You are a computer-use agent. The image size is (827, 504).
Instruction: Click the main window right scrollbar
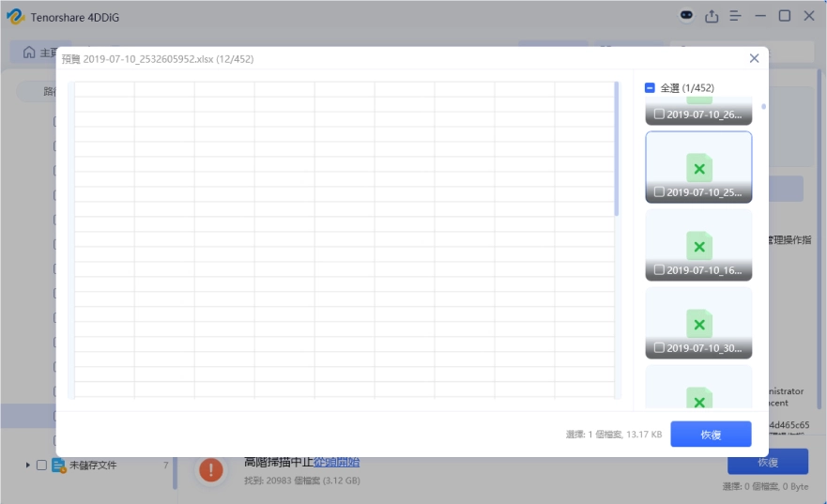[819, 238]
